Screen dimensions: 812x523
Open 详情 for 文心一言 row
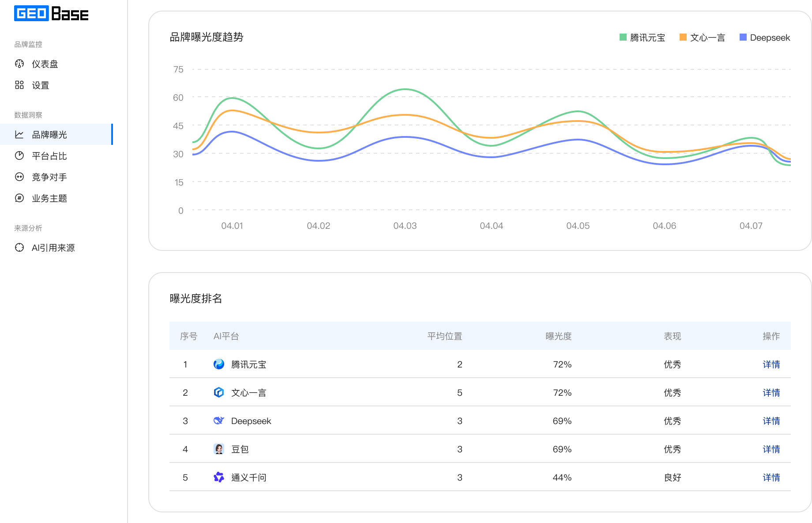(x=771, y=393)
